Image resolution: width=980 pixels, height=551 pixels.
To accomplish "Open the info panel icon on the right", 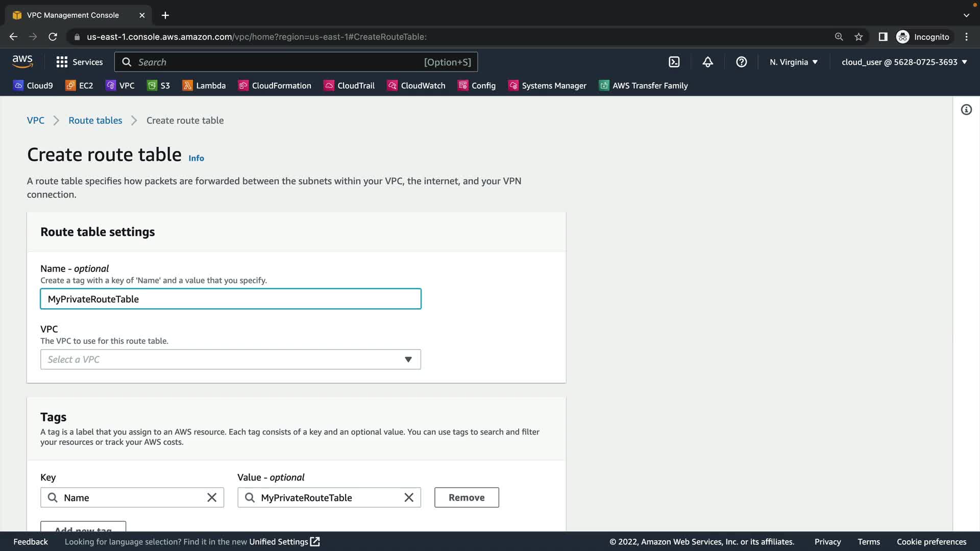I will (x=966, y=110).
